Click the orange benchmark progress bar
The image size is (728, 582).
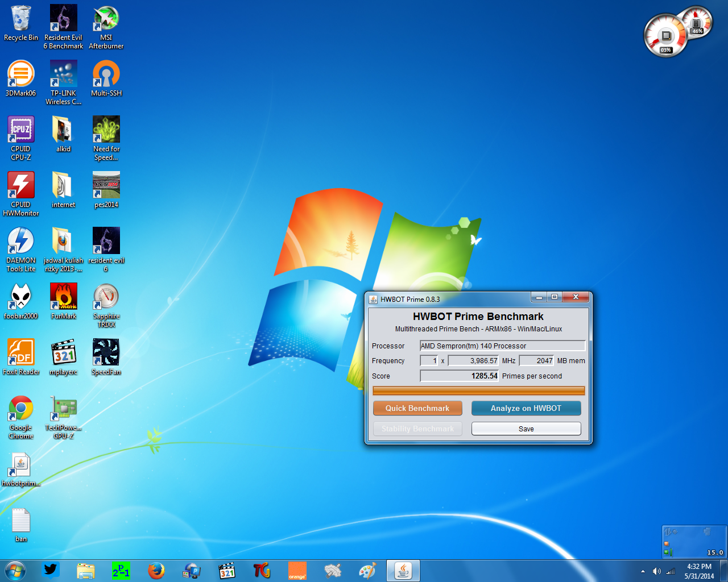478,390
